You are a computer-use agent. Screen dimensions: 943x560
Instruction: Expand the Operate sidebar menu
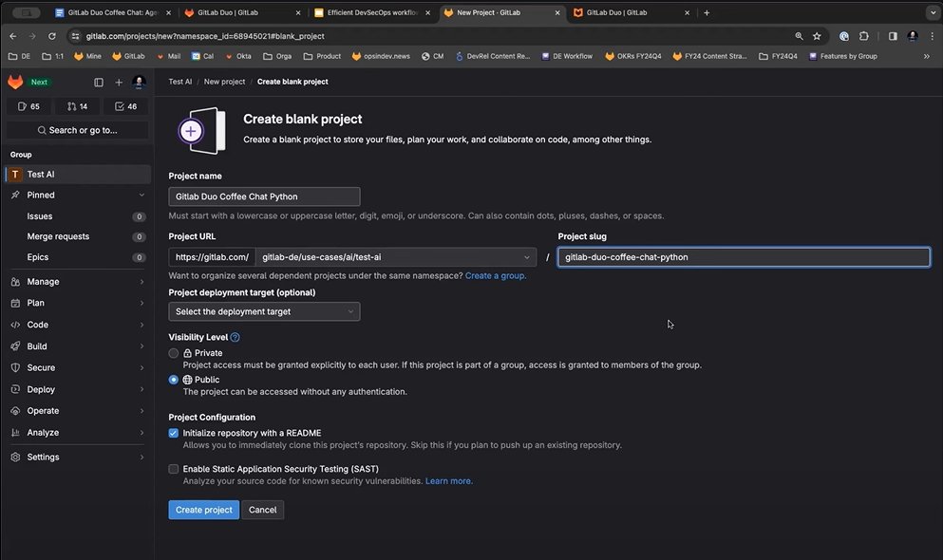click(x=78, y=411)
